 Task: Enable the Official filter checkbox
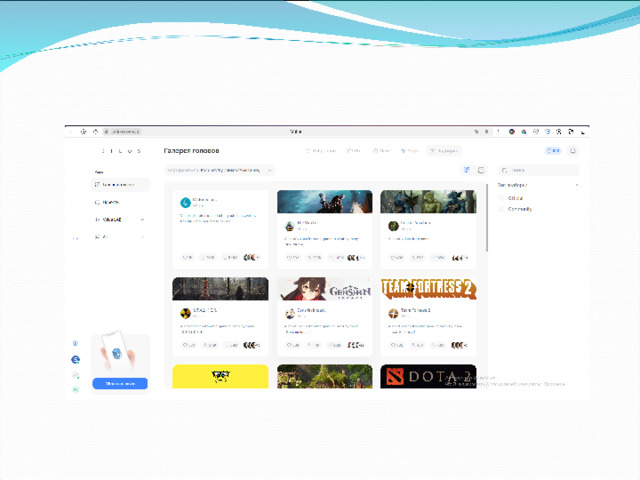[502, 198]
